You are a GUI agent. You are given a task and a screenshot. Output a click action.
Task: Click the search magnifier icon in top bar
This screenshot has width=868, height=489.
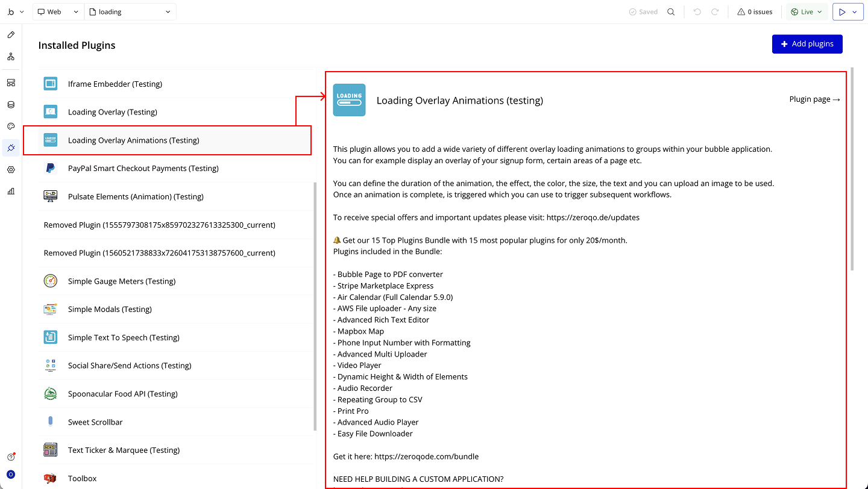click(x=671, y=12)
